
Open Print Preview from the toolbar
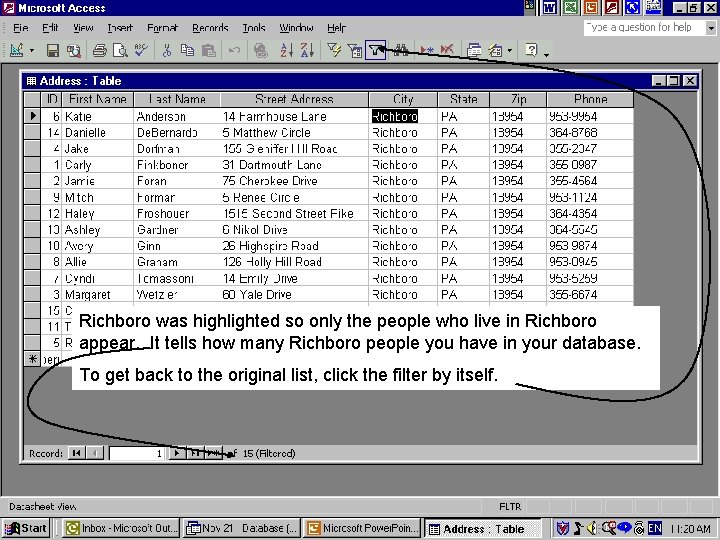[120, 50]
